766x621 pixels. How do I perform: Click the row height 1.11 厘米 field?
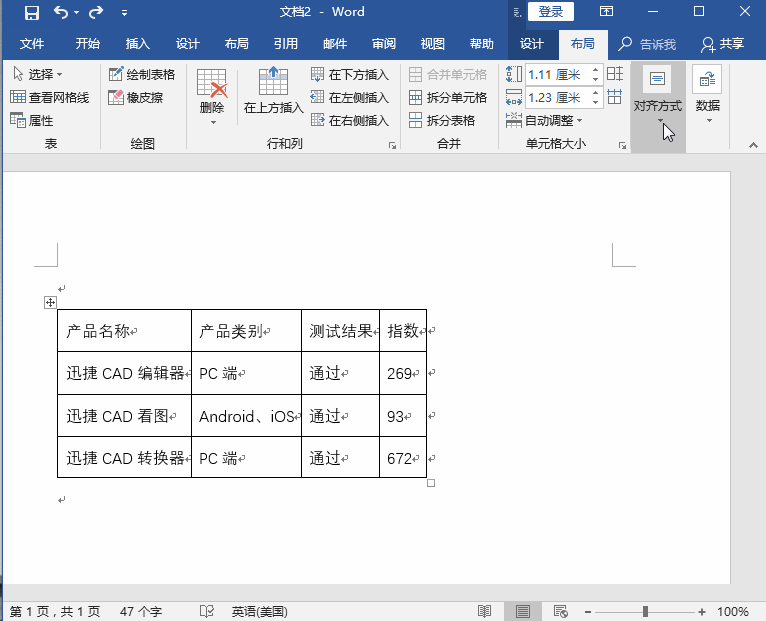(557, 75)
